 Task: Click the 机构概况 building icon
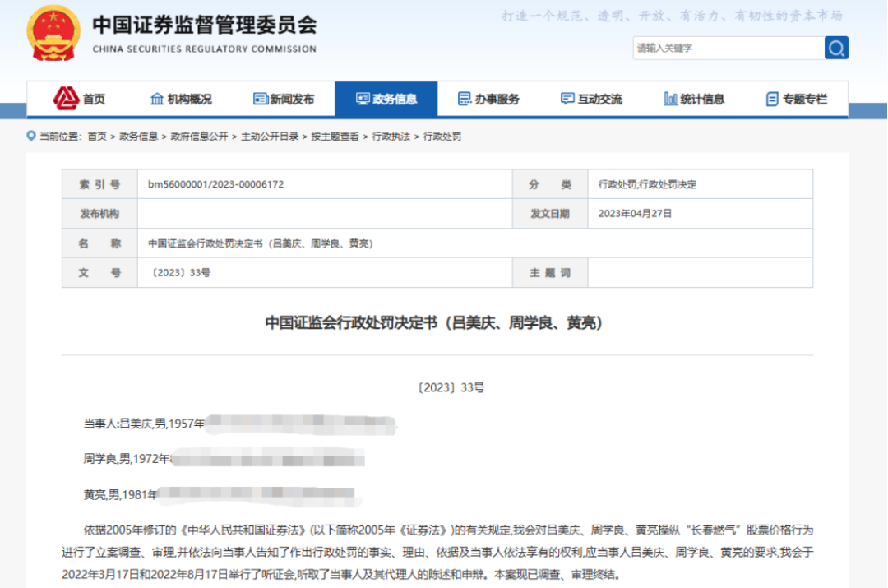[157, 100]
